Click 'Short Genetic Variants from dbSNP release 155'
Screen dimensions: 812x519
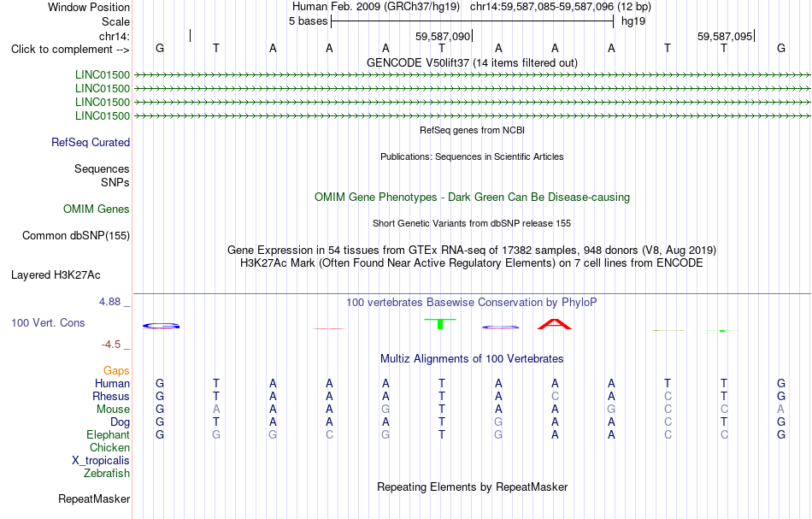pos(472,223)
